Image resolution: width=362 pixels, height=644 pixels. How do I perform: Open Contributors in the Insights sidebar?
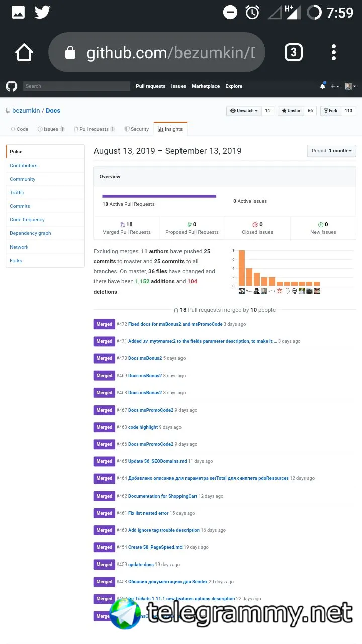pos(24,166)
